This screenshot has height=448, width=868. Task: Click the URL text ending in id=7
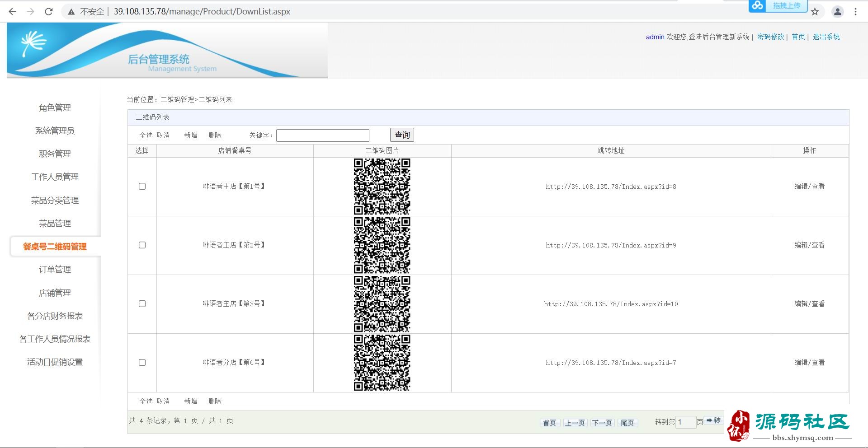click(x=611, y=363)
